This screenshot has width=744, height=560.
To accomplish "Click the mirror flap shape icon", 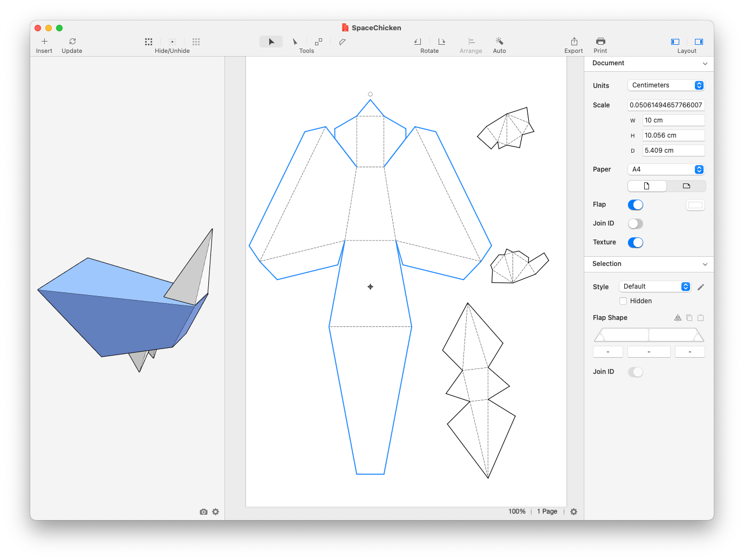I will (678, 318).
